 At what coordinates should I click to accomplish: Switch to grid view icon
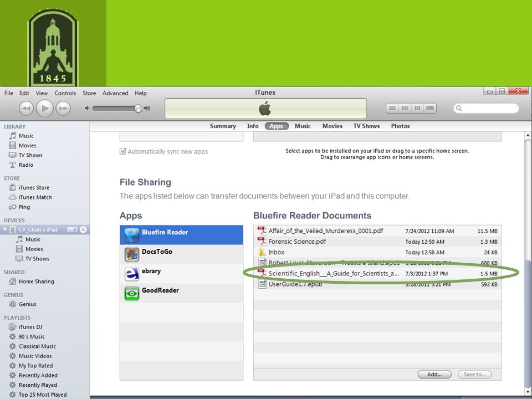click(x=417, y=108)
